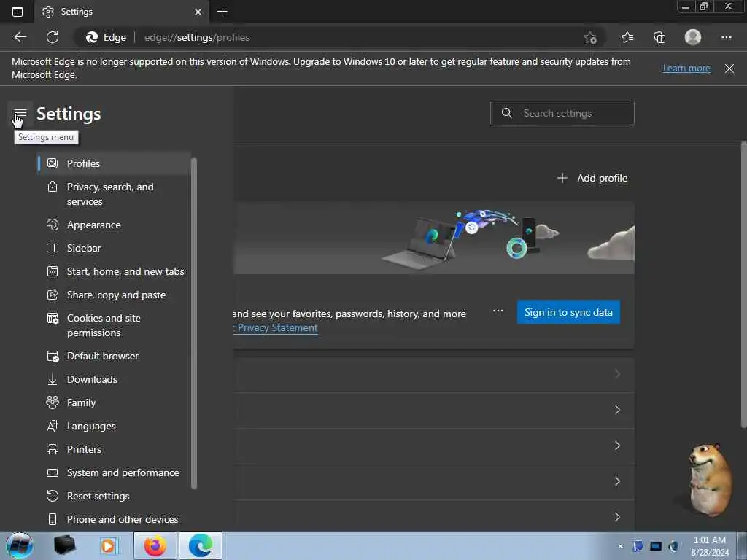Image resolution: width=747 pixels, height=560 pixels.
Task: Open Share, copy and paste settings
Action: (x=114, y=295)
